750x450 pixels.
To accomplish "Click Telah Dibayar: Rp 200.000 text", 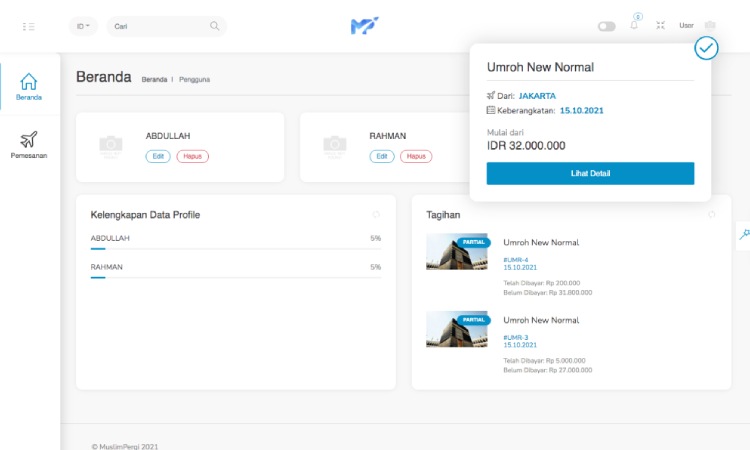I will [541, 283].
